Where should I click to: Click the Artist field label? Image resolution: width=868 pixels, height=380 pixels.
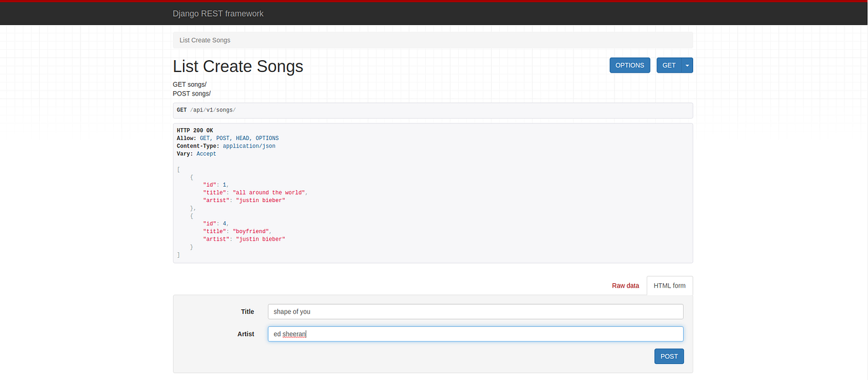point(246,334)
